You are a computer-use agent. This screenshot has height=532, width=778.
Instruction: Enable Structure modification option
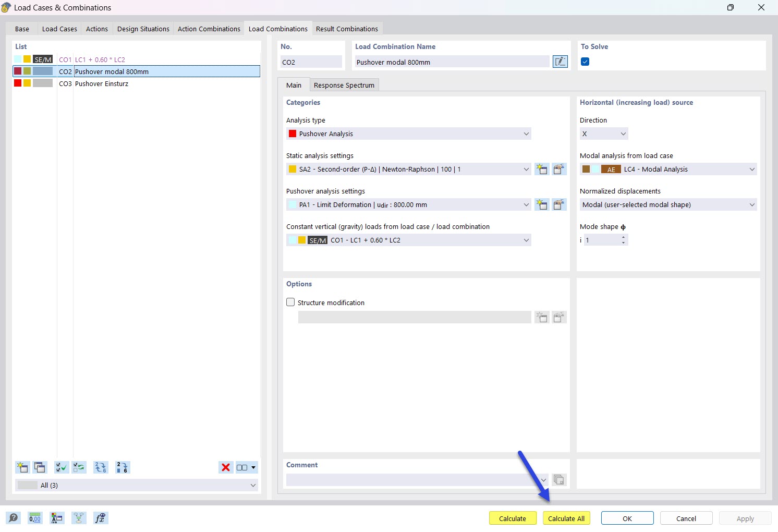[x=290, y=302]
